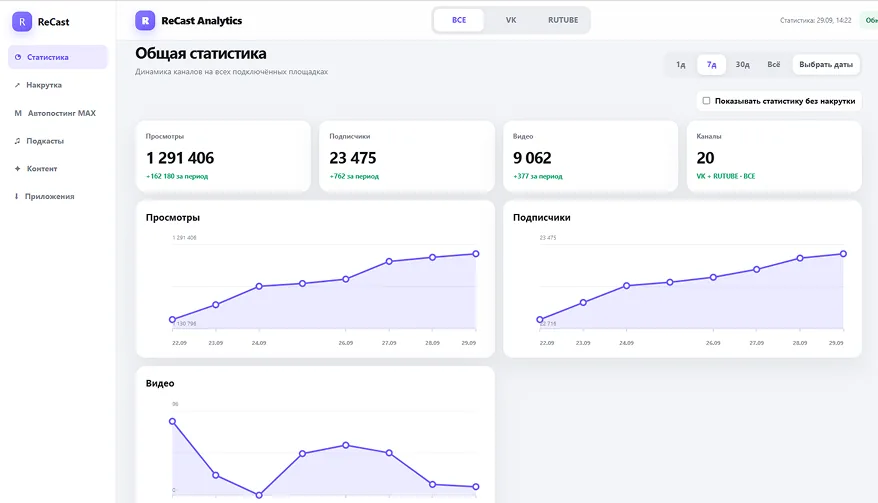Switch to the VK platform tab
Image resolution: width=878 pixels, height=503 pixels.
[511, 20]
